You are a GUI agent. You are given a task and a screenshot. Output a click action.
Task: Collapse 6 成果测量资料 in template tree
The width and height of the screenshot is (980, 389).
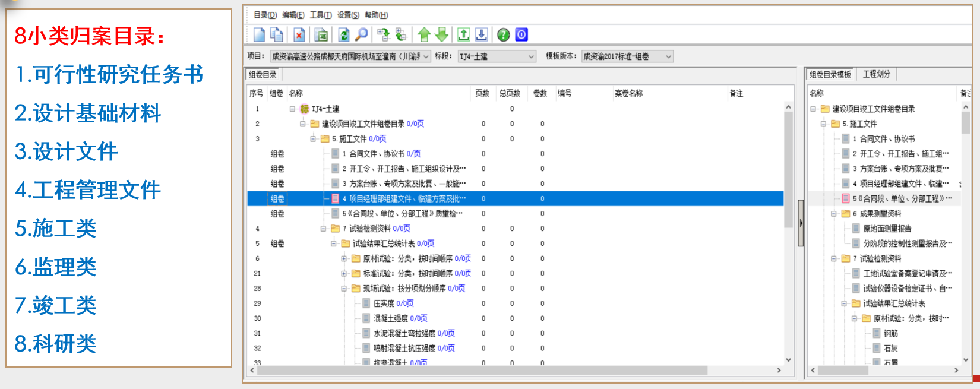(834, 214)
